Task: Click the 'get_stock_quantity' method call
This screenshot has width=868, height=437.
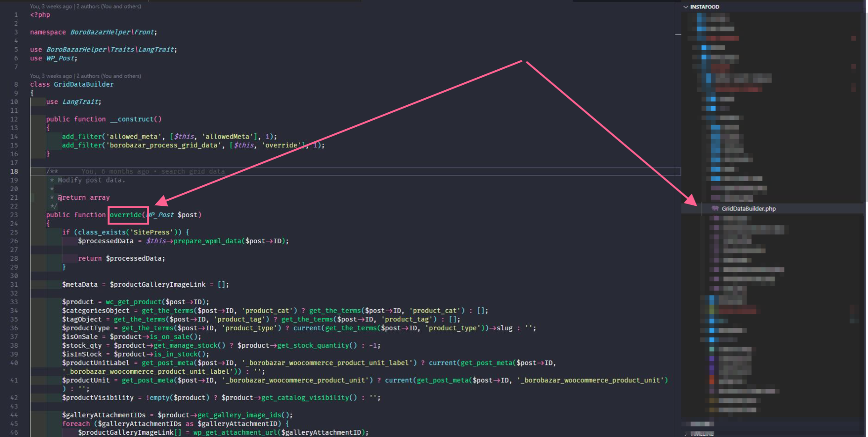Action: [313, 345]
